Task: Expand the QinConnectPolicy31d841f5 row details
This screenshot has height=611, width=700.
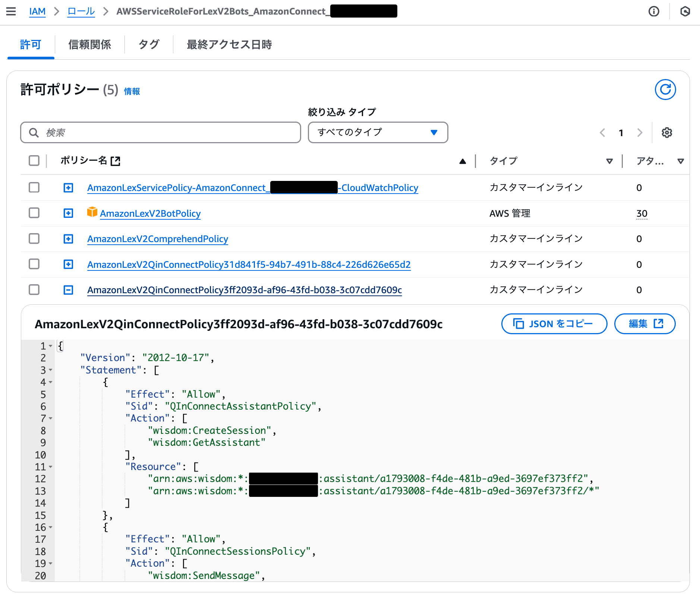Action: click(68, 264)
